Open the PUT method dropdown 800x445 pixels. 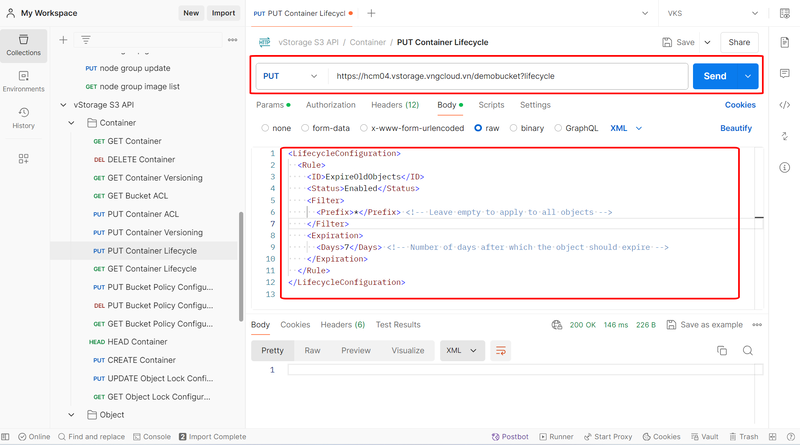coord(291,76)
